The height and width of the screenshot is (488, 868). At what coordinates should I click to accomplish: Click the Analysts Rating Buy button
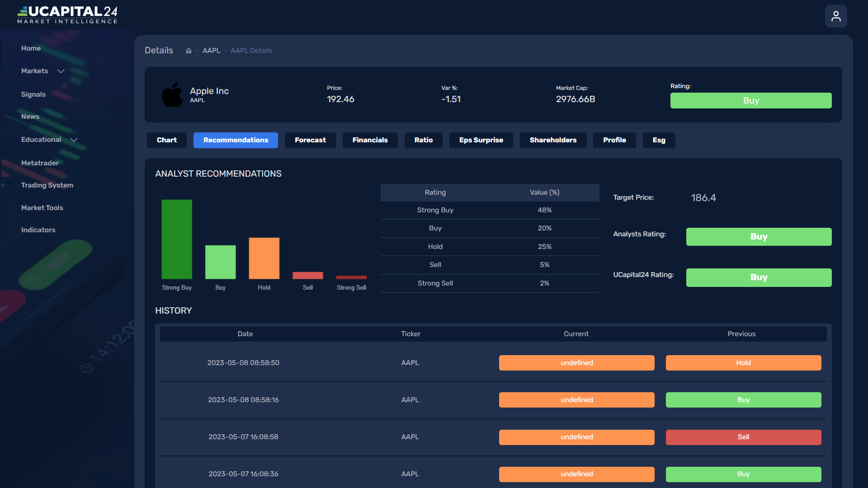[x=759, y=237]
